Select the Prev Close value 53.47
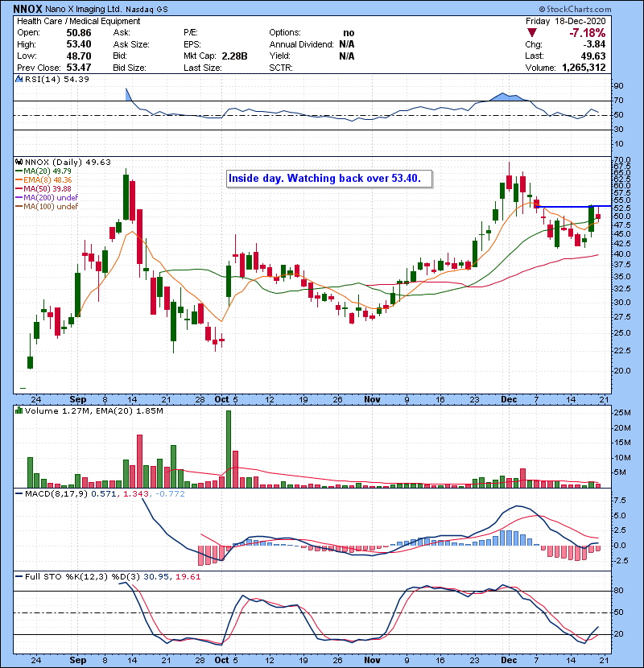Screen dimensions: 644x668 pos(79,68)
